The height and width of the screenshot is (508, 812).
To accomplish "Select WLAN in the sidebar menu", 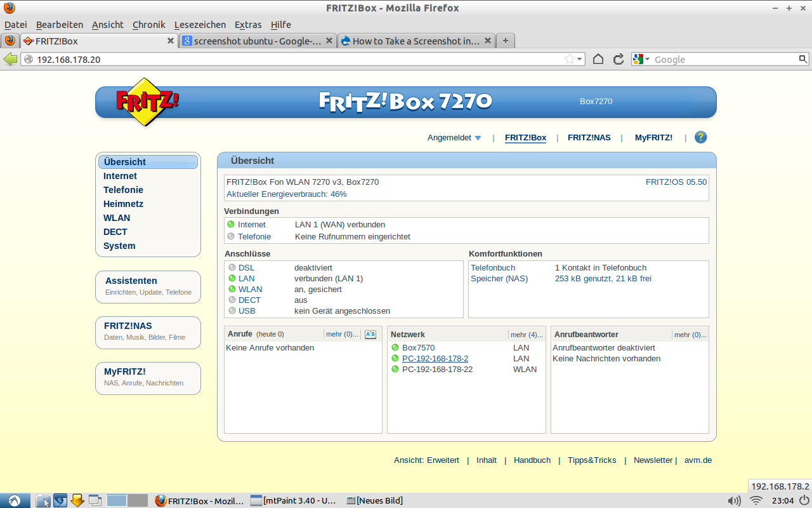I will (117, 218).
